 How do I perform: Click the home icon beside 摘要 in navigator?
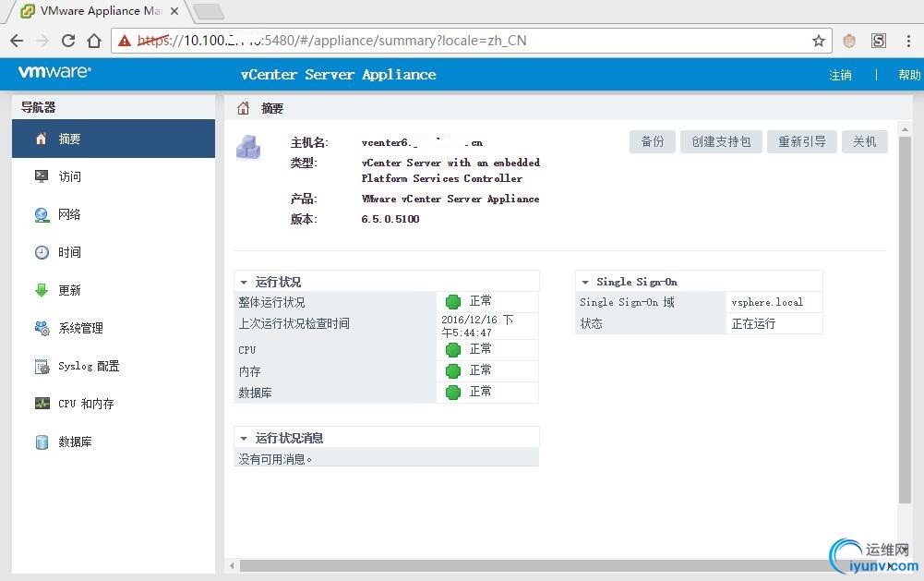pos(42,139)
